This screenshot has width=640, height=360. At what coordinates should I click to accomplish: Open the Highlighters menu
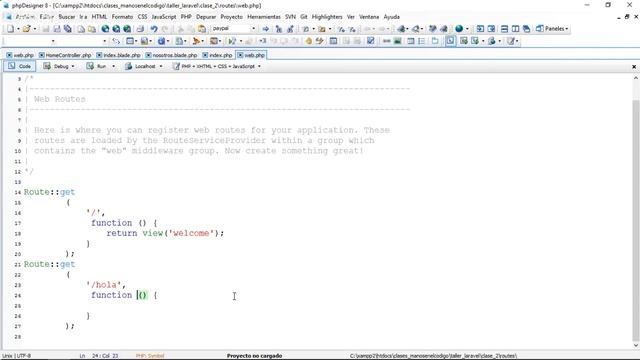[327, 17]
